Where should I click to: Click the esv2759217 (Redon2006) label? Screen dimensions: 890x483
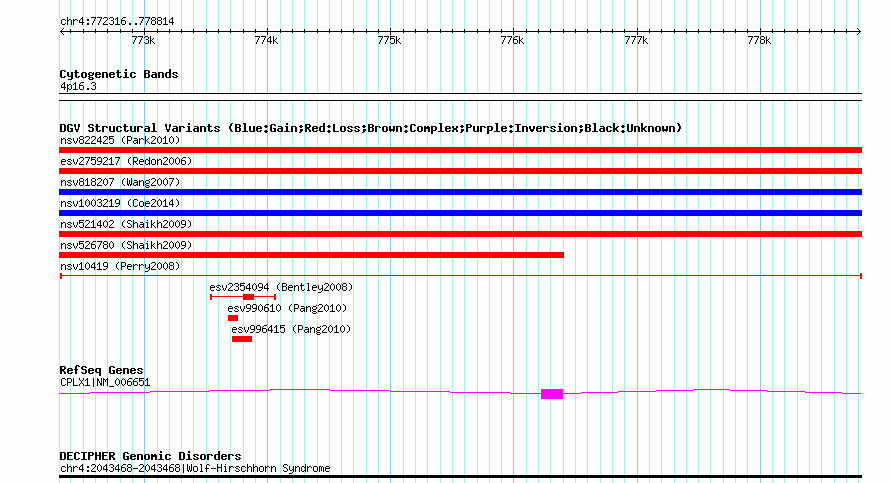pyautogui.click(x=126, y=161)
